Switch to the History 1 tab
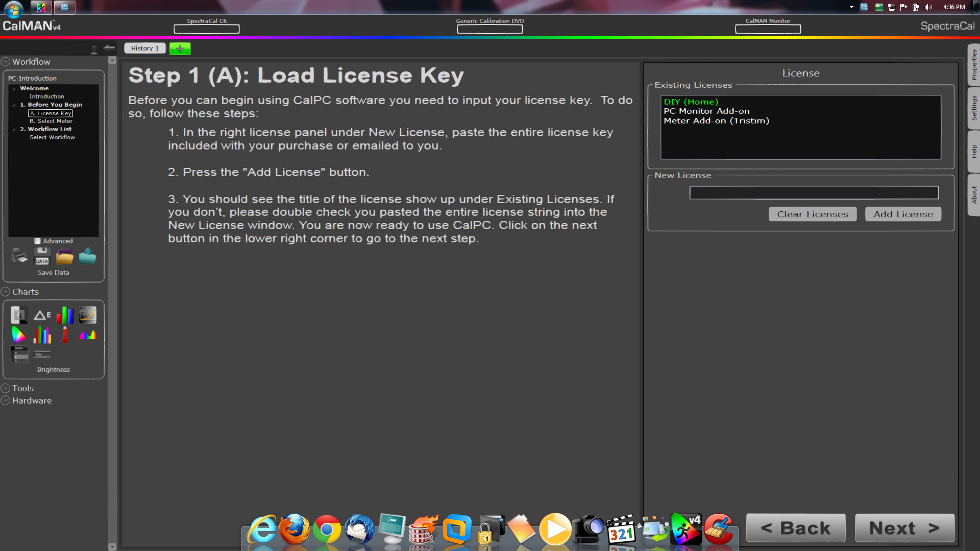 point(144,48)
